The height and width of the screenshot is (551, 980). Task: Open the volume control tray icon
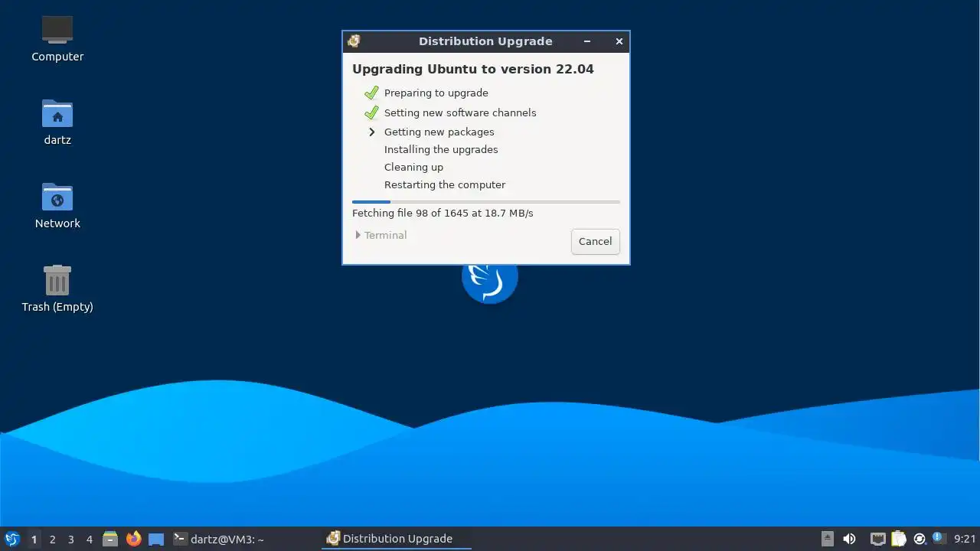click(x=849, y=539)
